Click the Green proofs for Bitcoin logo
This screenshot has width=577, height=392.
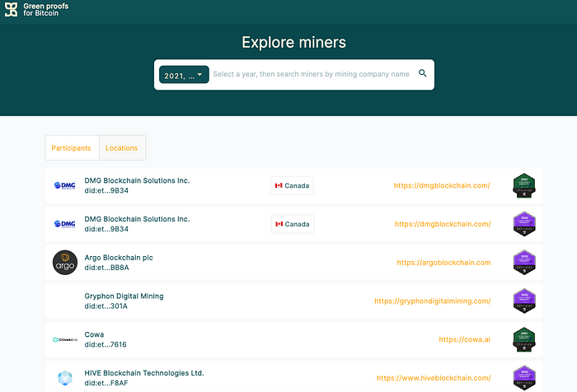click(36, 10)
